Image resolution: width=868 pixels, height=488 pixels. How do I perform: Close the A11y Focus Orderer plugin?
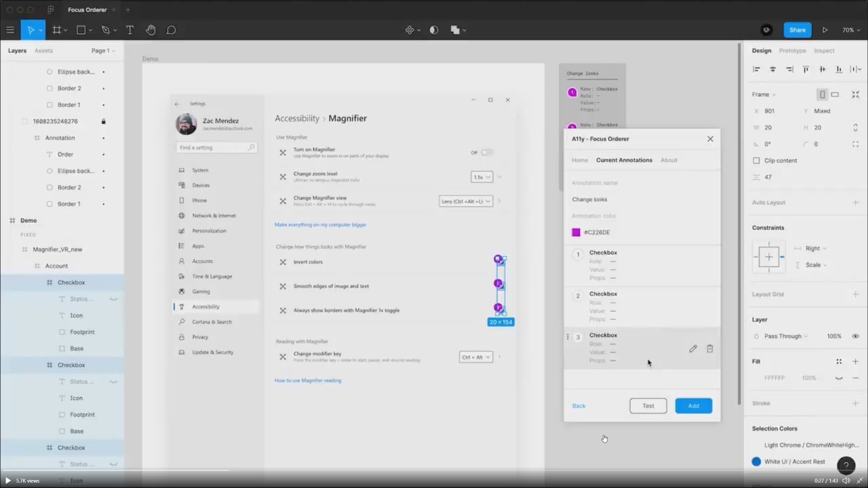coord(710,139)
